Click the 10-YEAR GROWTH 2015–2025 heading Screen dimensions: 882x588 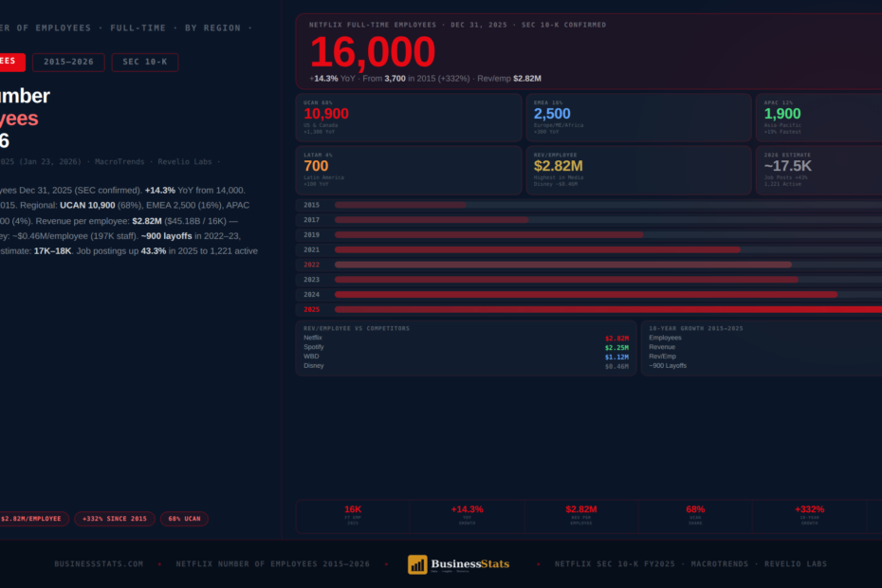click(696, 328)
